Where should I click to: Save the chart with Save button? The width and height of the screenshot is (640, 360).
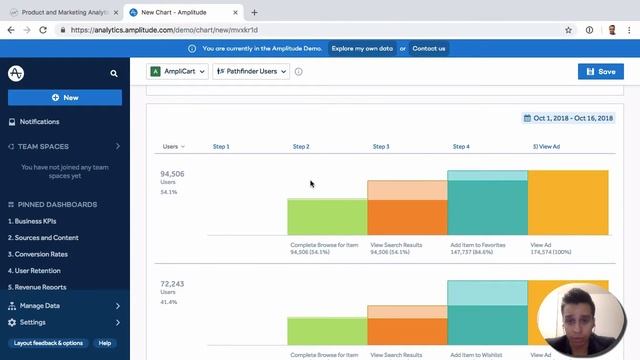click(601, 71)
